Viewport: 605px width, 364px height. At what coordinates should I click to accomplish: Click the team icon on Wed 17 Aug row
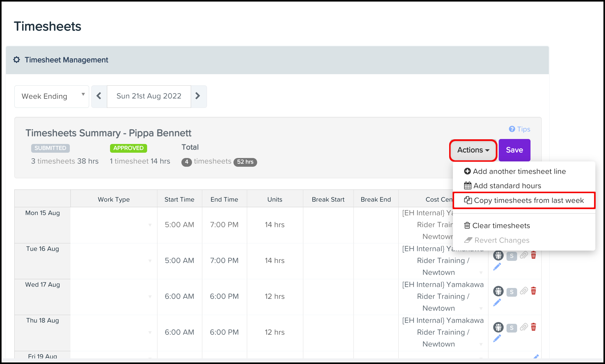point(498,291)
